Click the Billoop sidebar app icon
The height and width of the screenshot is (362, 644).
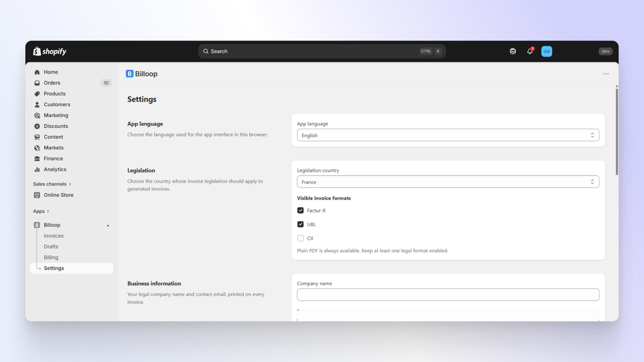coord(37,225)
